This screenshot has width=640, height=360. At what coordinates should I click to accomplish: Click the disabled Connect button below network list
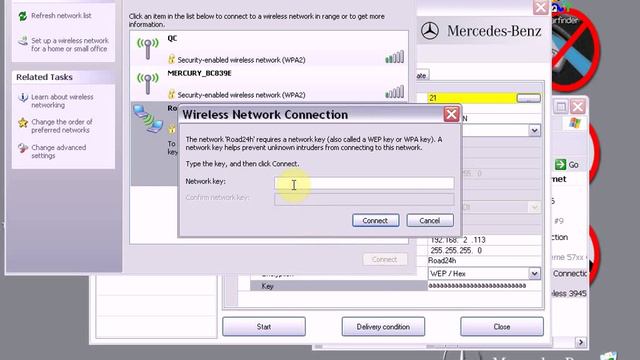tap(384, 259)
